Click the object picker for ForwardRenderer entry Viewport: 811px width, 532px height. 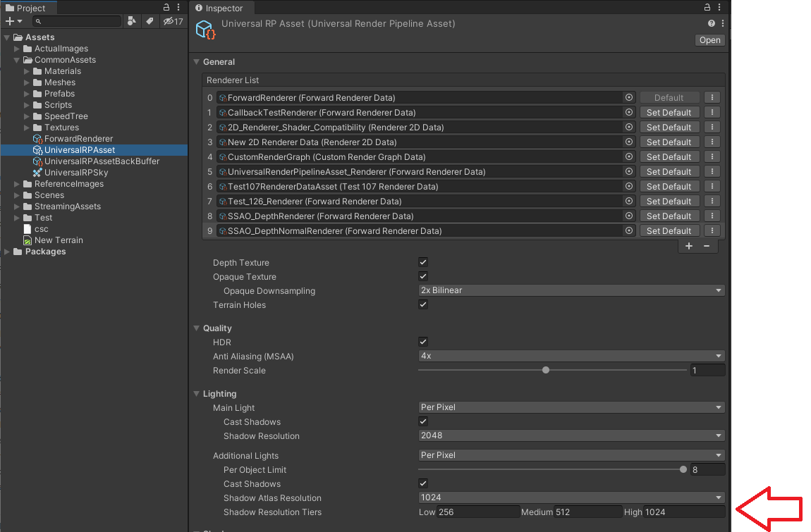(629, 97)
